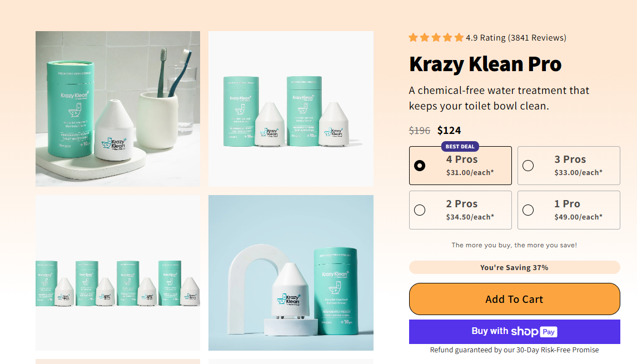Click the first rating star icon
The width and height of the screenshot is (637, 364).
click(414, 38)
